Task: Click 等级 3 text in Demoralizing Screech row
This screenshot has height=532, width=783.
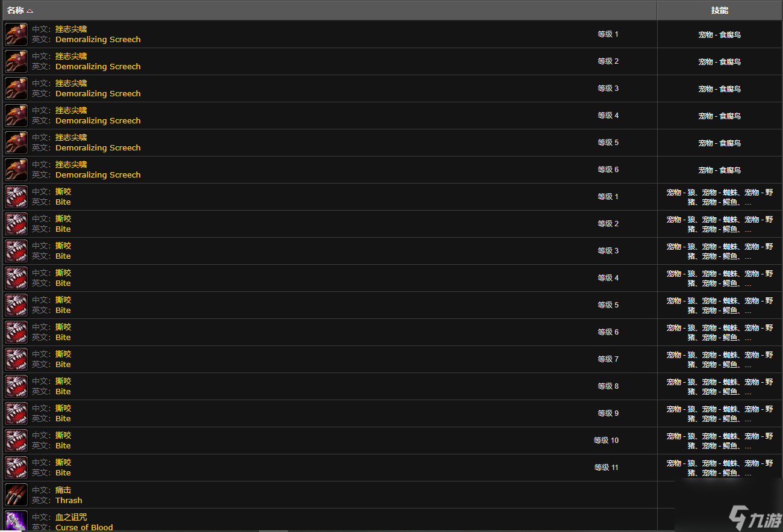Action: 608,88
